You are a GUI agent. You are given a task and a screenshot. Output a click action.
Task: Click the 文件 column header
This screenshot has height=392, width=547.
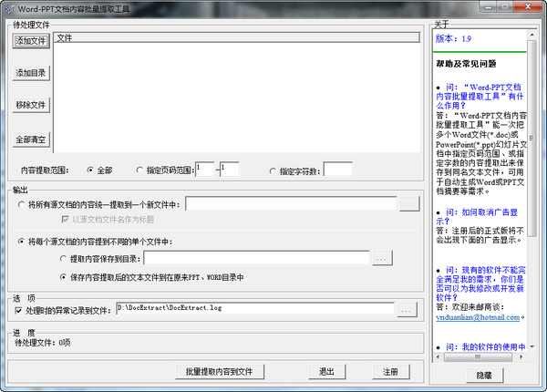click(x=236, y=38)
